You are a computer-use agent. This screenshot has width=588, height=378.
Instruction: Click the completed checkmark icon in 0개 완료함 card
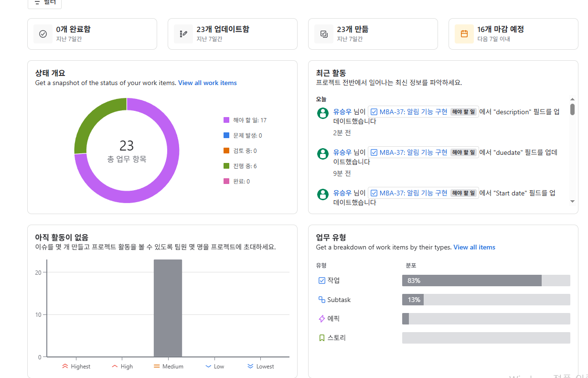(43, 34)
